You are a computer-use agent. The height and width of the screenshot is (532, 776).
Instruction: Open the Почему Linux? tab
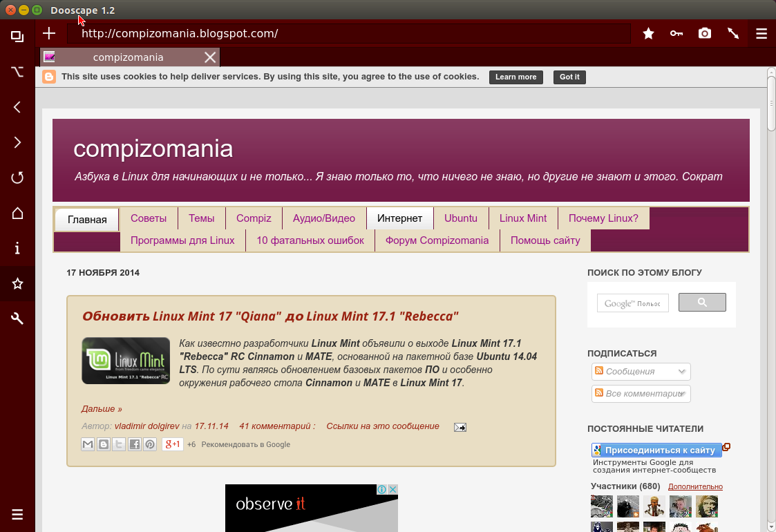[x=603, y=218]
